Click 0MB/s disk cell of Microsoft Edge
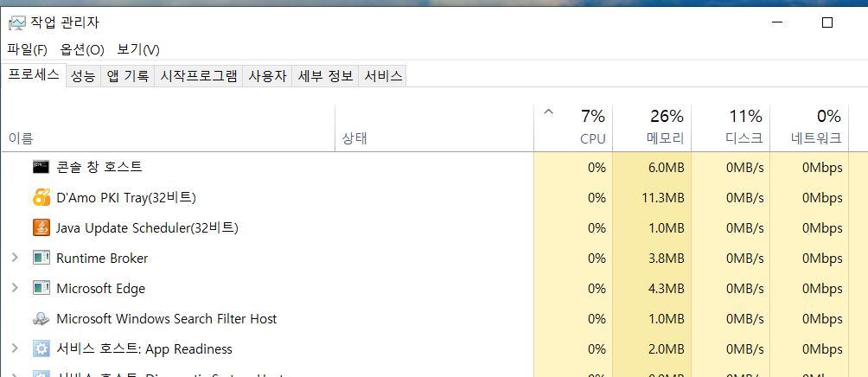 tap(731, 289)
